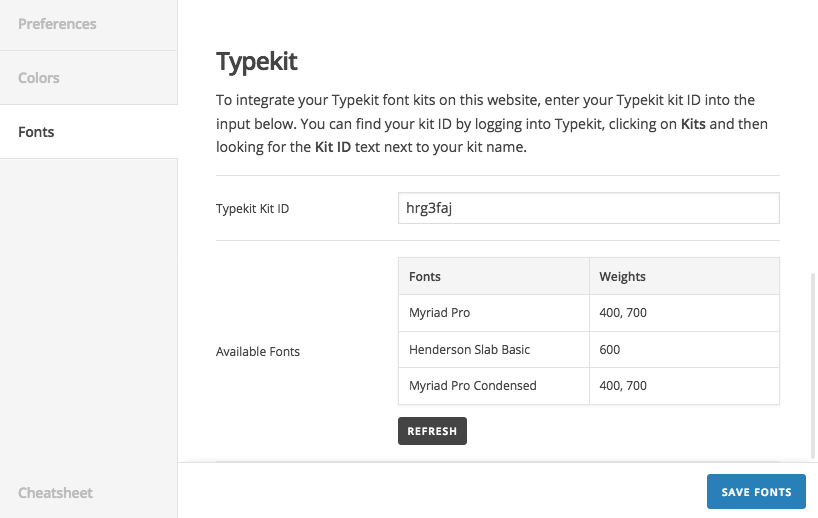The width and height of the screenshot is (818, 518).
Task: Switch to the Colors tab
Action: point(39,78)
